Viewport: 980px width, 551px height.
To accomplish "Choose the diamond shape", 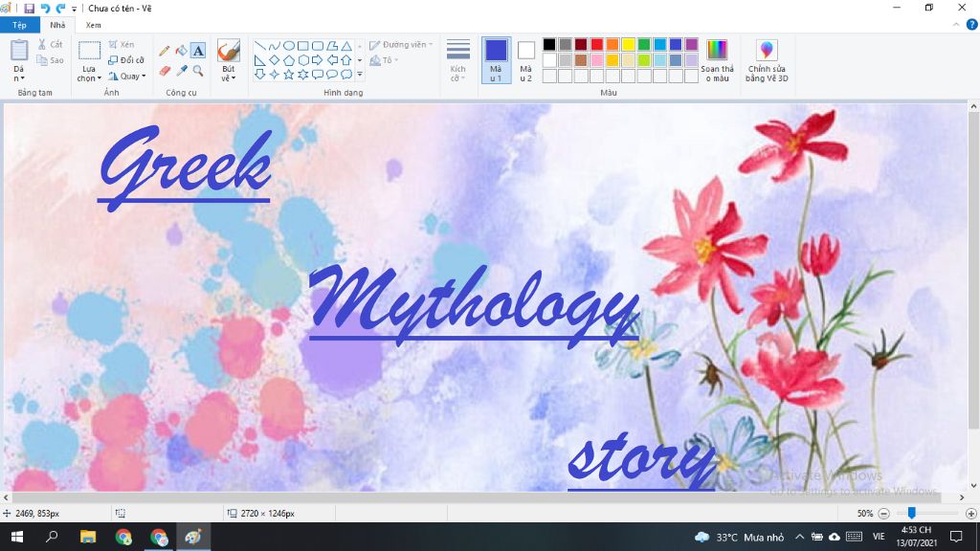I will pyautogui.click(x=275, y=60).
